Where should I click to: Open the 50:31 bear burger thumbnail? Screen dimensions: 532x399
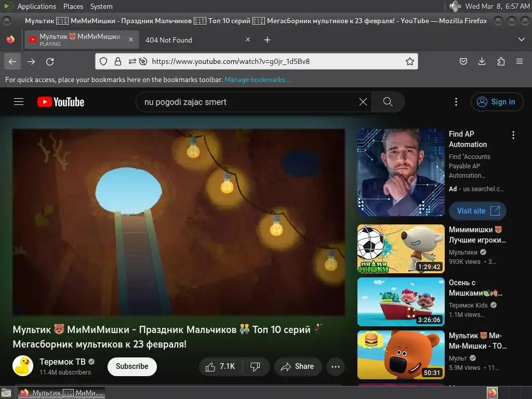coord(401,355)
